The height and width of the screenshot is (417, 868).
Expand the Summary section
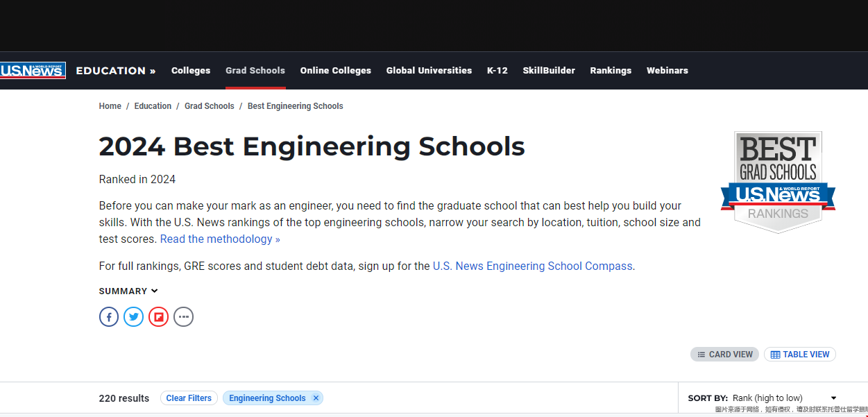(x=128, y=291)
